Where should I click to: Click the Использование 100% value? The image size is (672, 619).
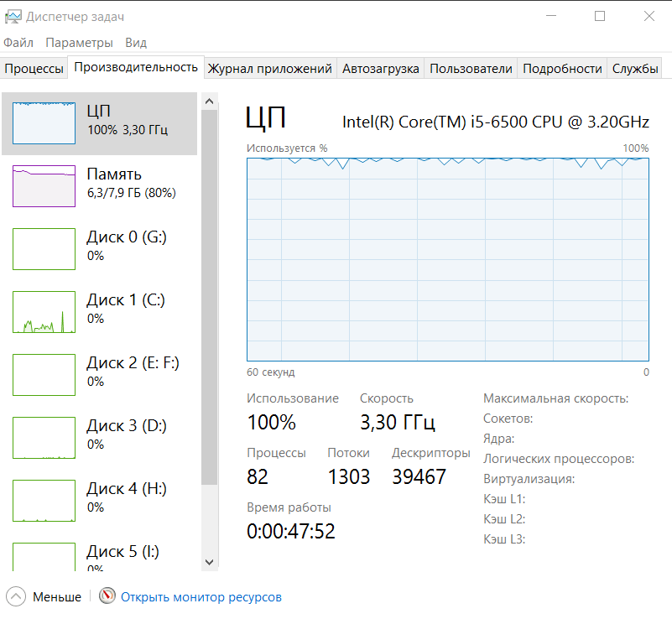(x=272, y=423)
